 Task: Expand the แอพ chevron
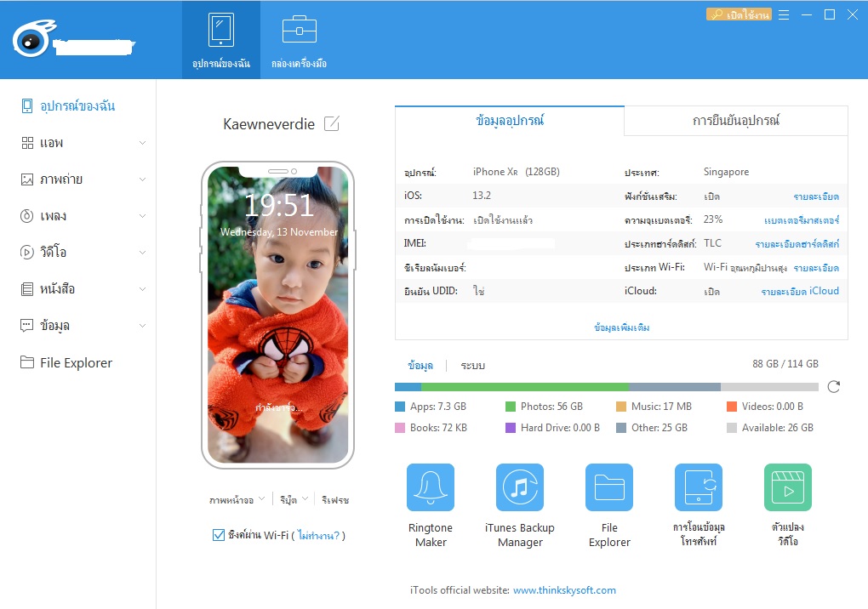pos(142,143)
